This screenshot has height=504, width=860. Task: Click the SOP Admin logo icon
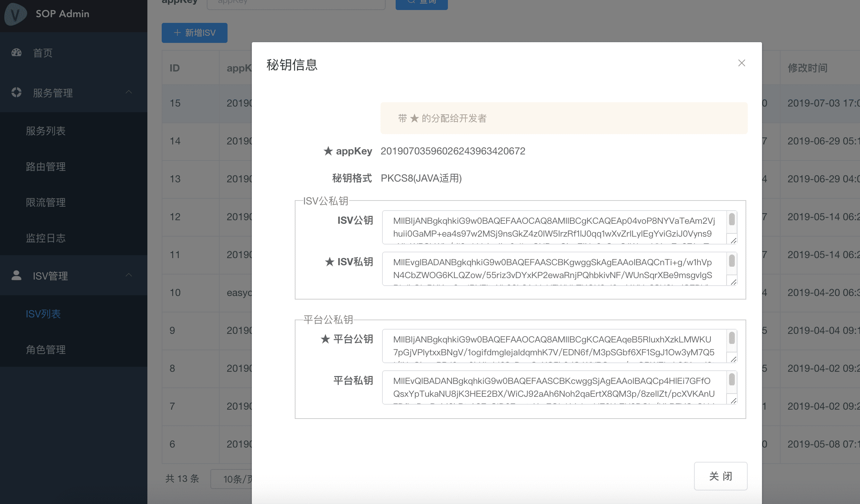tap(15, 14)
